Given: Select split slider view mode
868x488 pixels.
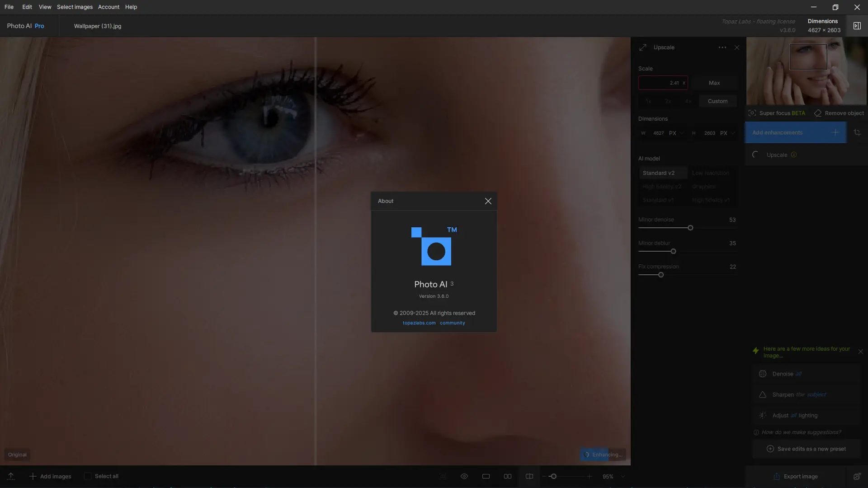Looking at the screenshot, I should pyautogui.click(x=529, y=476).
